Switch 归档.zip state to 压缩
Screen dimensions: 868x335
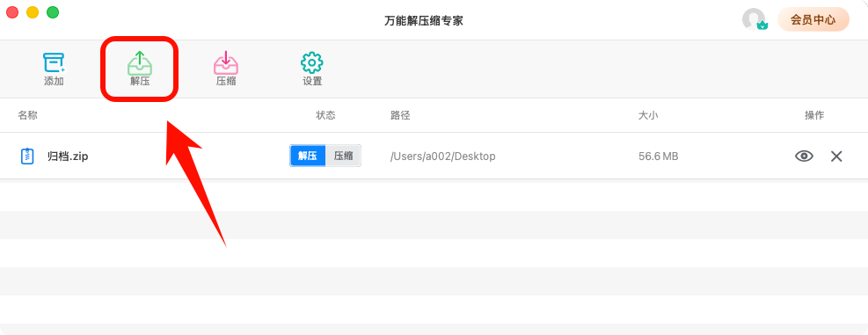(343, 157)
